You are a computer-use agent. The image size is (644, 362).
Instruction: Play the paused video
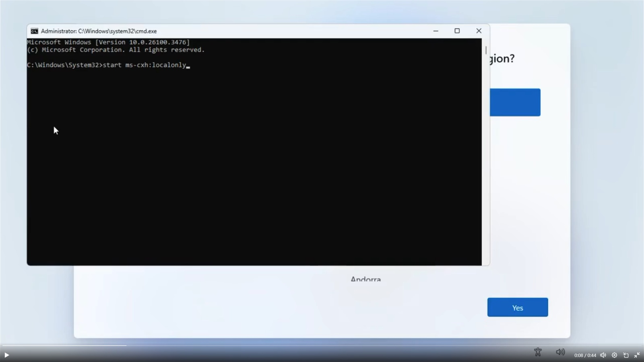point(6,355)
